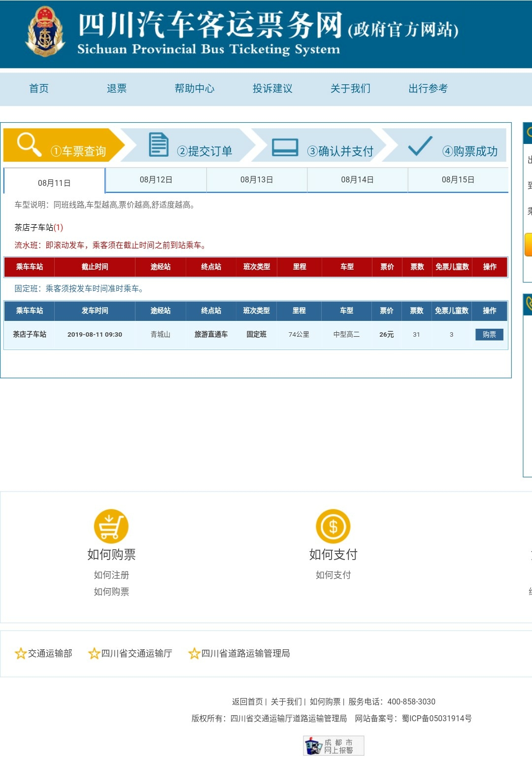532x771 pixels.
Task: Select the 08月12日 date tab
Action: pyautogui.click(x=156, y=179)
